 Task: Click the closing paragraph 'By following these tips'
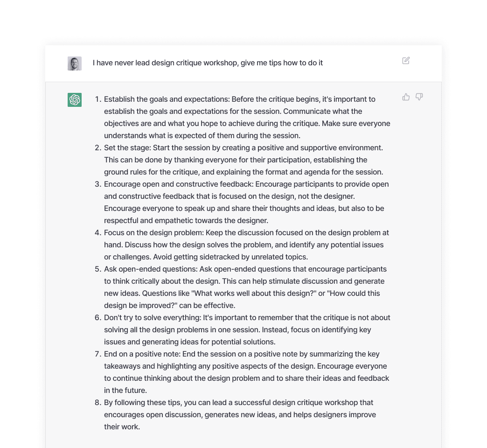click(240, 414)
